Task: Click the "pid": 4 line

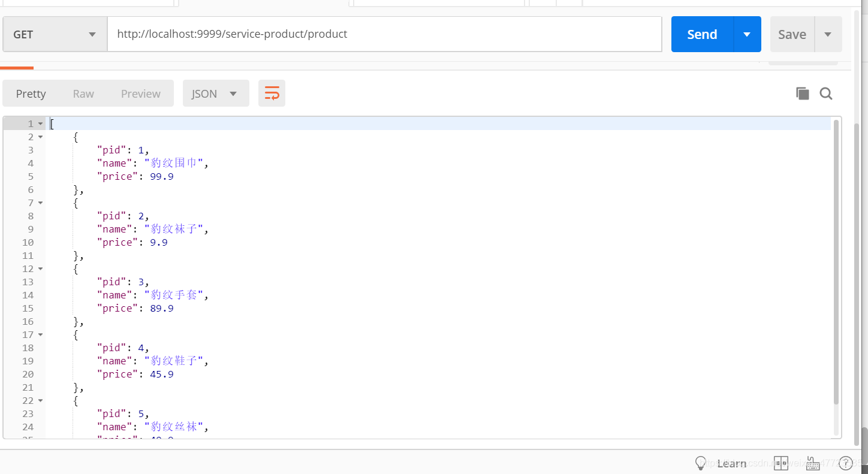Action: [x=123, y=348]
